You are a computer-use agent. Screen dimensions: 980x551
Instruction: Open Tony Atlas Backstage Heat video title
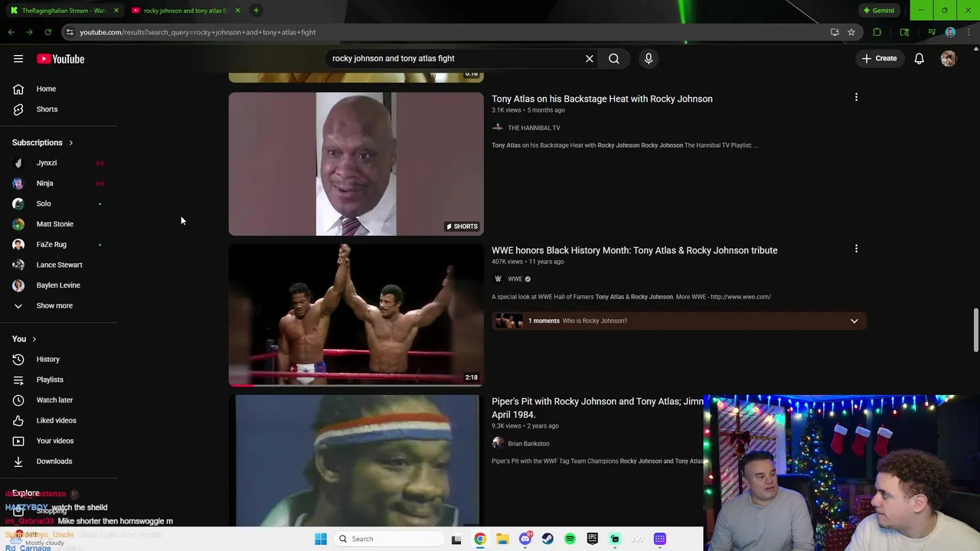[602, 99]
